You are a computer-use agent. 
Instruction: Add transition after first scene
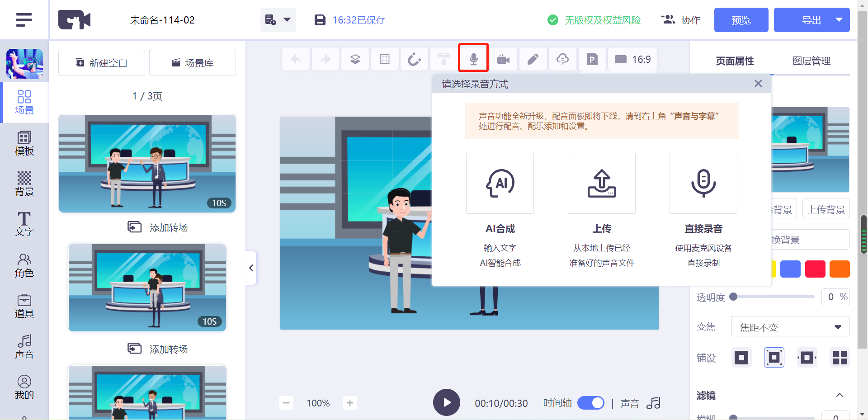tap(157, 227)
